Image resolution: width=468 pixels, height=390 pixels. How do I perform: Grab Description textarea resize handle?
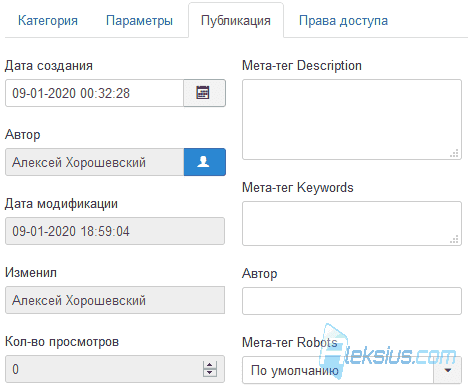pyautogui.click(x=454, y=153)
